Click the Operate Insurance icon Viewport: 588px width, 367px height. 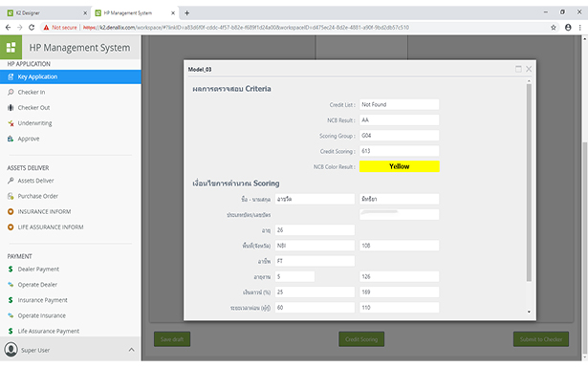(x=11, y=315)
